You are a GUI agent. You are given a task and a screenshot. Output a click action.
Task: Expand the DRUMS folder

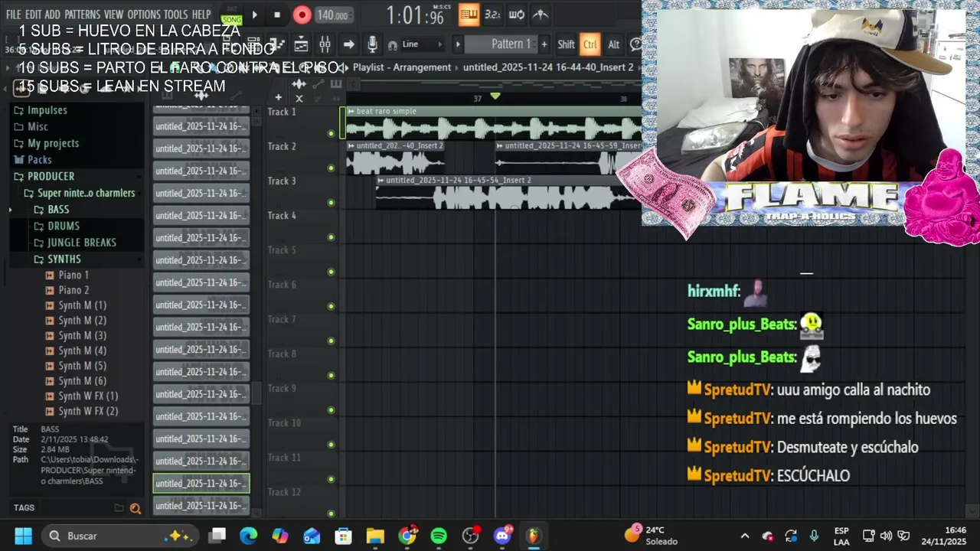pos(63,227)
